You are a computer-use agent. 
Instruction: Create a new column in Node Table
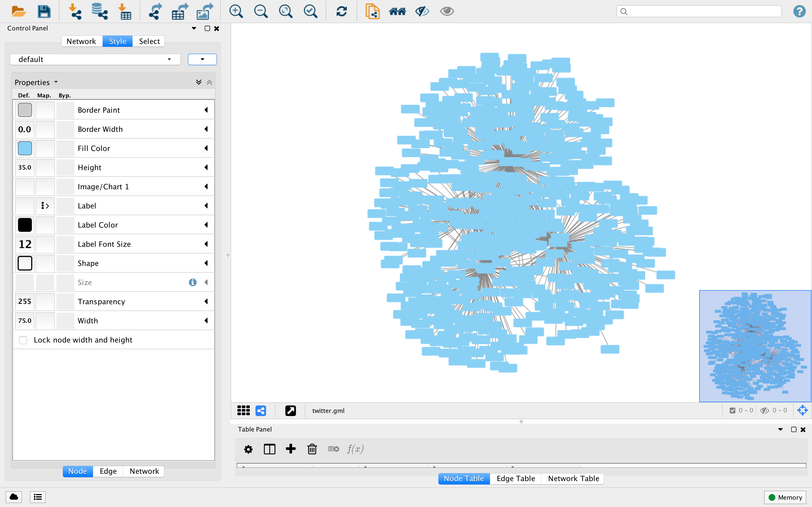pyautogui.click(x=291, y=449)
